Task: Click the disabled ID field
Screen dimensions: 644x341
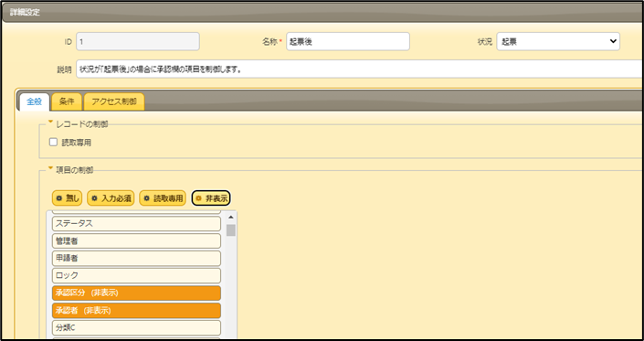Action: click(x=138, y=41)
